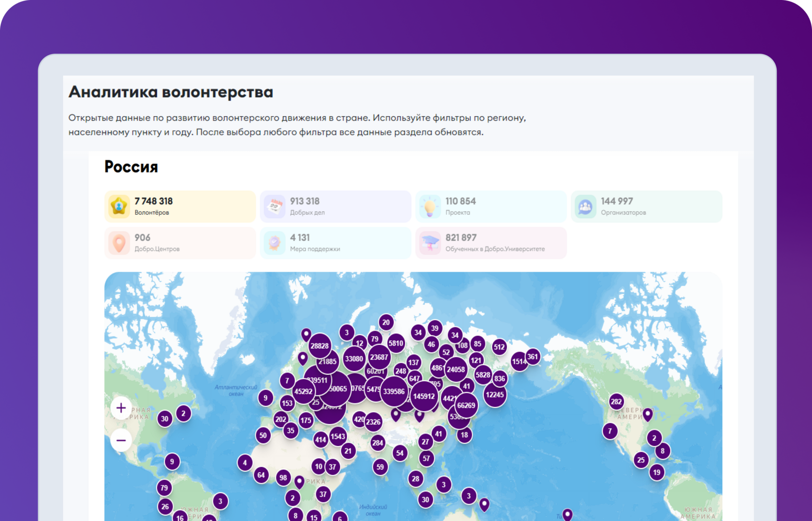Click the Аналитика волонтерства page title
812x521 pixels.
171,92
